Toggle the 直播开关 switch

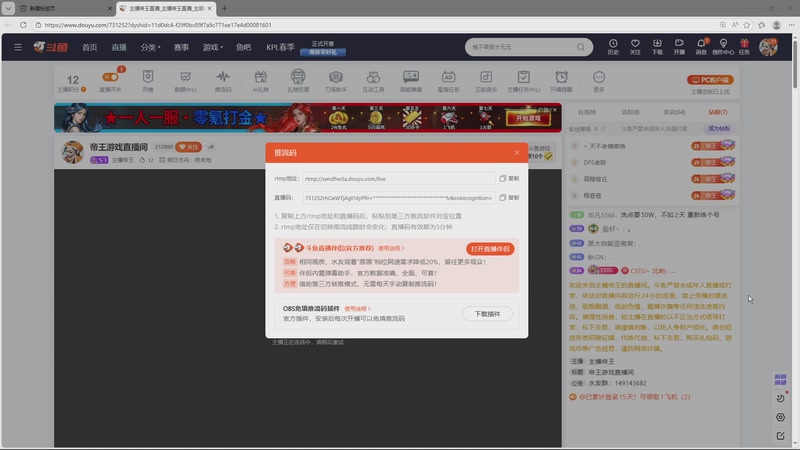point(111,77)
